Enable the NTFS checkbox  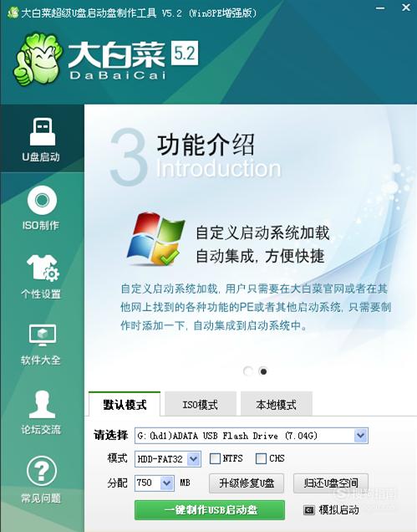click(x=215, y=458)
